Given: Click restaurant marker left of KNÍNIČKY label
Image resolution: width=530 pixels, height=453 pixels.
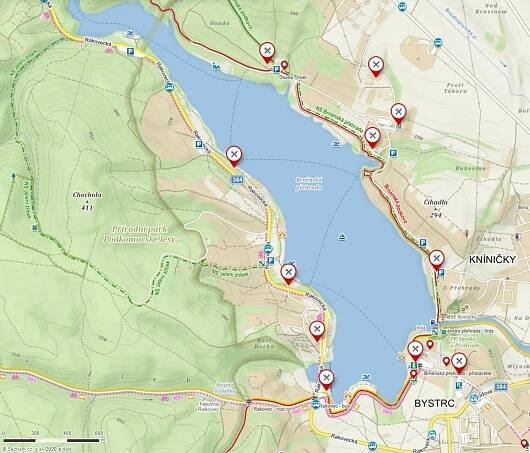Looking at the screenshot, I should (436, 260).
